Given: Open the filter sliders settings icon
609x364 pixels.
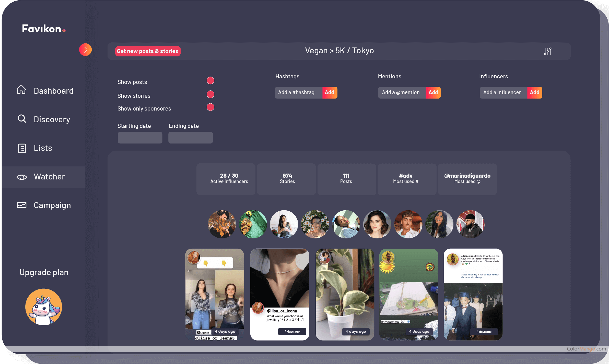Looking at the screenshot, I should tap(547, 51).
